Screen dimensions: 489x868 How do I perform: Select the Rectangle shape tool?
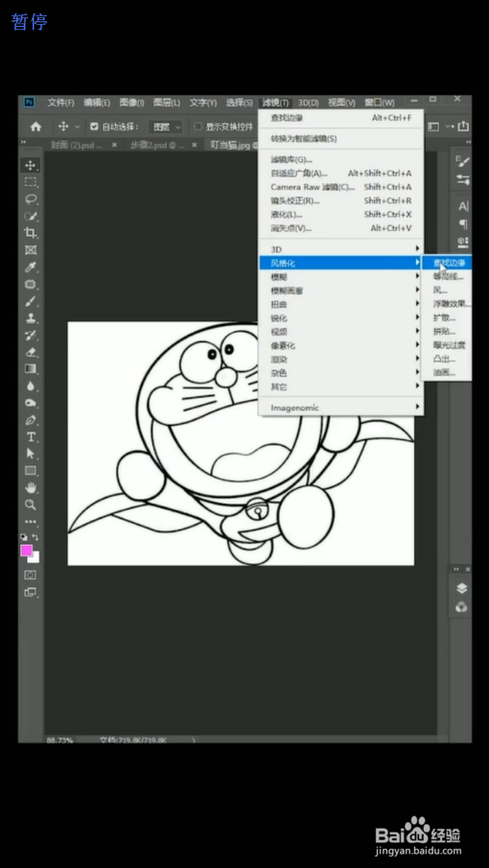31,471
